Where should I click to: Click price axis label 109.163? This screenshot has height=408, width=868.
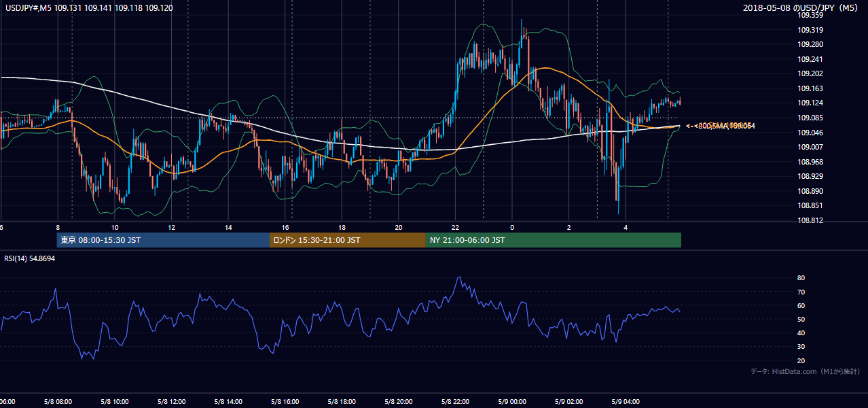(x=811, y=88)
